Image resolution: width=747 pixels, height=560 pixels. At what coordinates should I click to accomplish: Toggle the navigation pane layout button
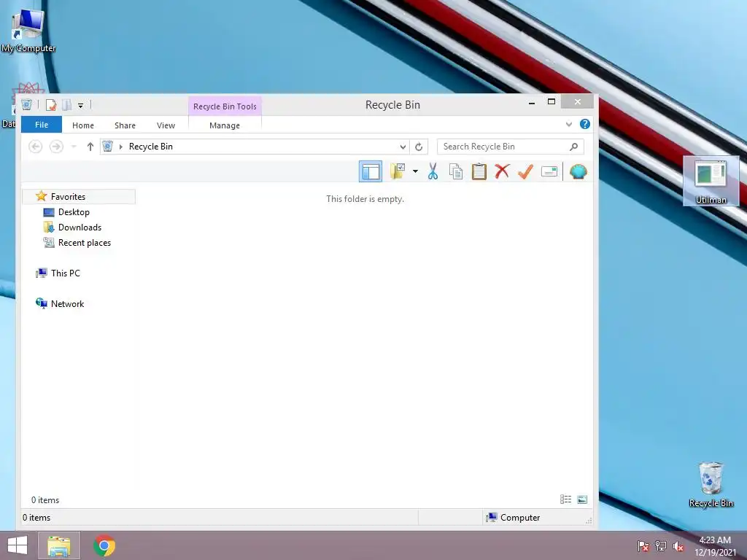pos(370,171)
